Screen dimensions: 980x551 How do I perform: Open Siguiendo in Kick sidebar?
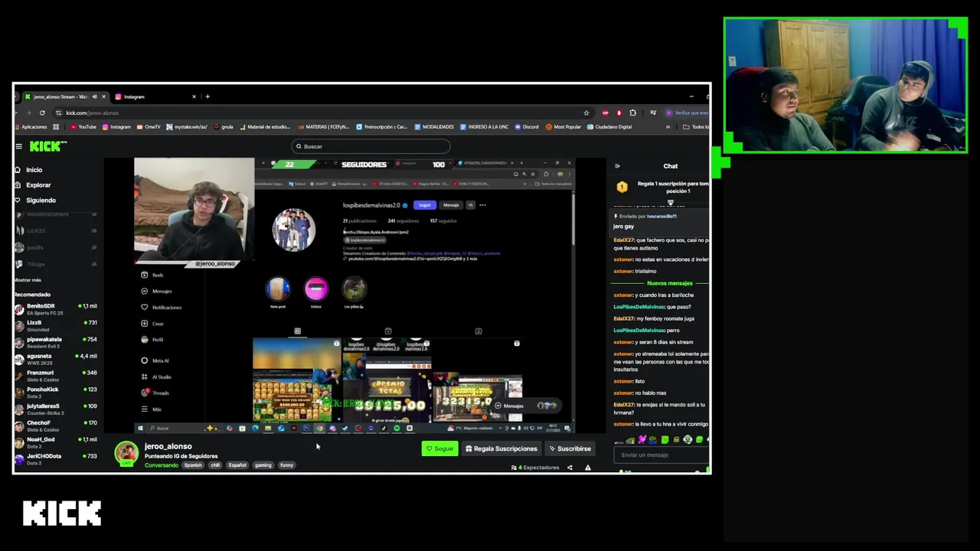(x=41, y=201)
